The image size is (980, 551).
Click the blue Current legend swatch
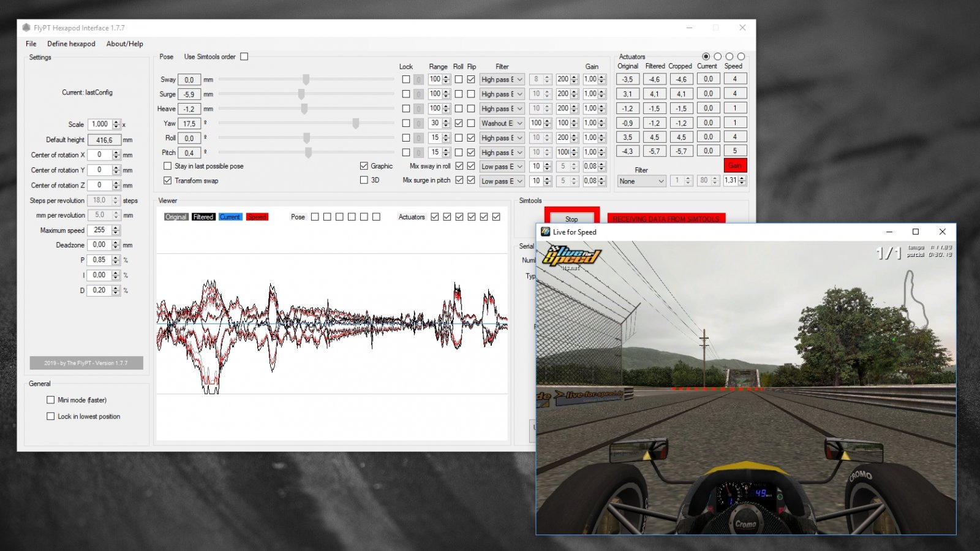coord(230,217)
